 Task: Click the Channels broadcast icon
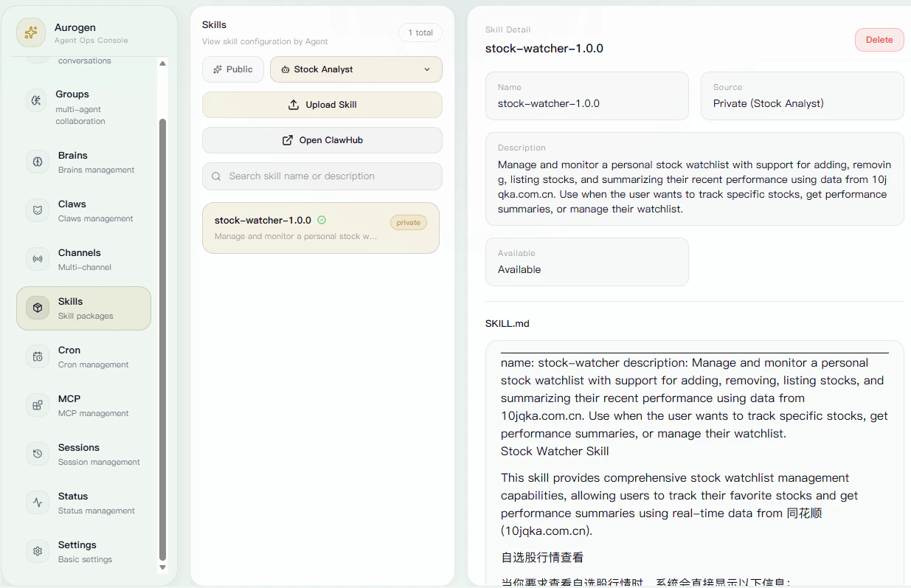[x=38, y=259]
